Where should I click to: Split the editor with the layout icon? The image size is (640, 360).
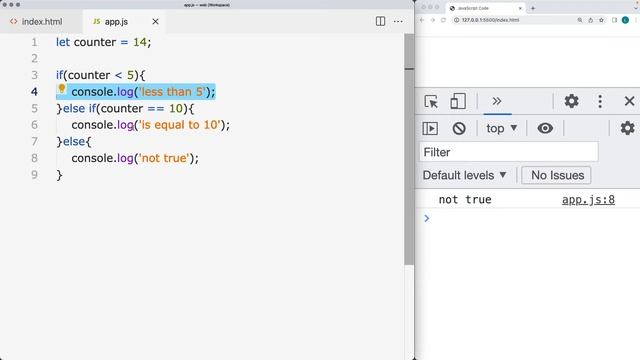coord(380,21)
